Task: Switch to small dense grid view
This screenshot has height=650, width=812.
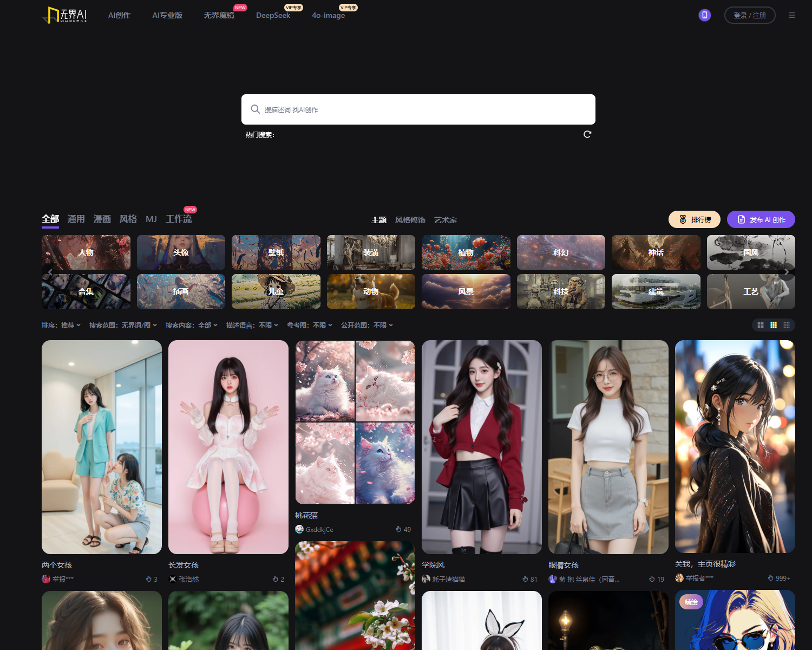Action: click(787, 325)
